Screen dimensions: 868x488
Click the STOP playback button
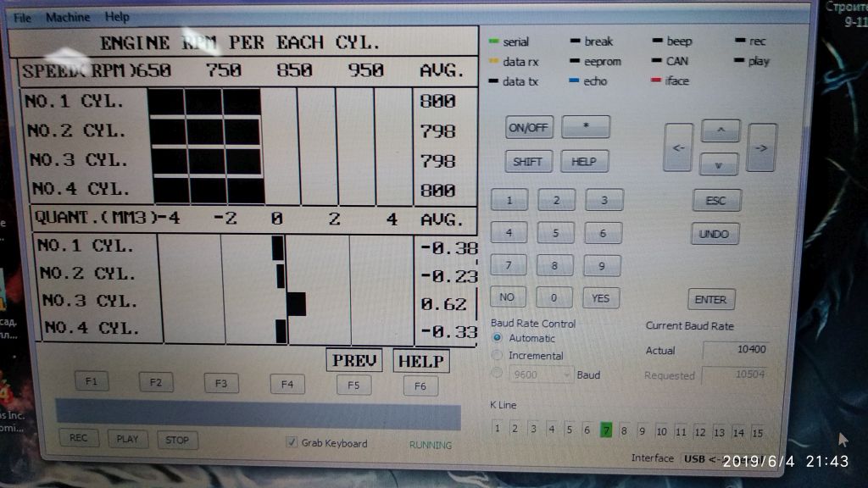coord(177,440)
